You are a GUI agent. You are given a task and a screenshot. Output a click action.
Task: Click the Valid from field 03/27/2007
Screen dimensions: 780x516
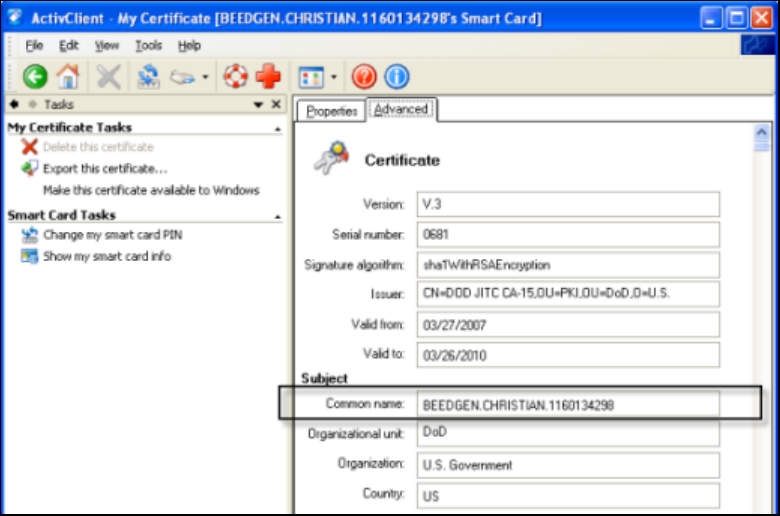(568, 325)
